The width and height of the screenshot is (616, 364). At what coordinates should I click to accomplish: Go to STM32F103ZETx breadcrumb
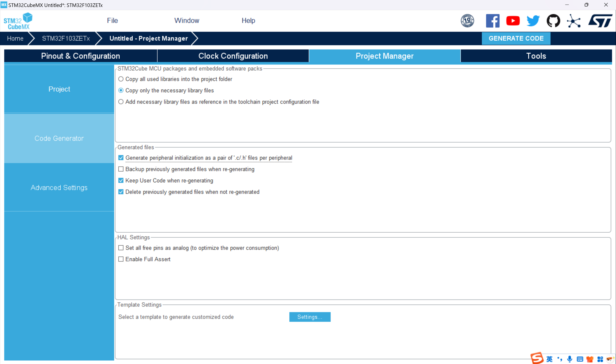coord(66,38)
